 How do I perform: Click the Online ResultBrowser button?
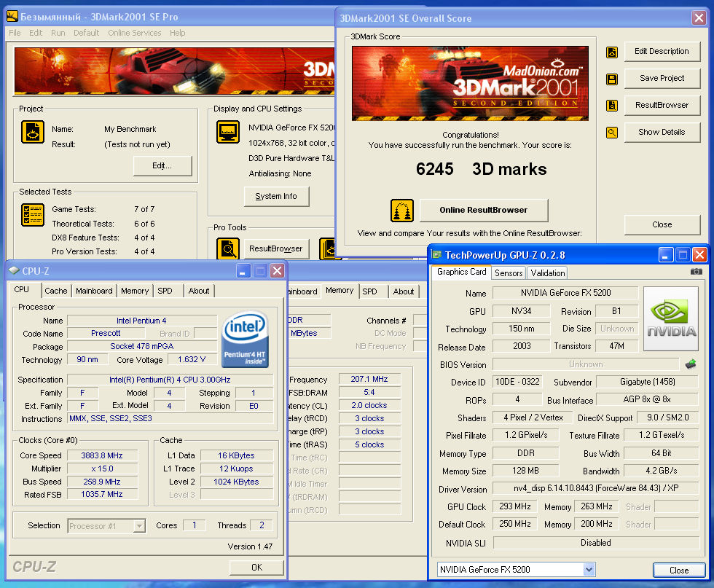point(484,210)
